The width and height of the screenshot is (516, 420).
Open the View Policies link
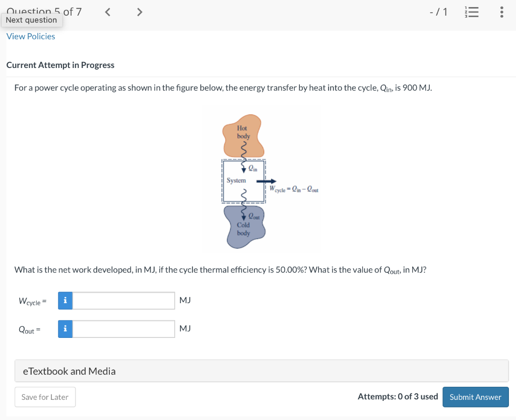click(x=30, y=36)
